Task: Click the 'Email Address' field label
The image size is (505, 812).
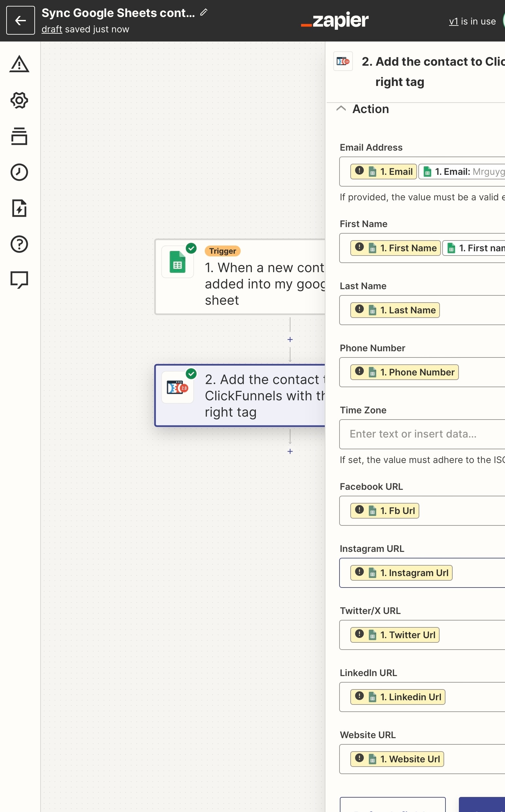Action: [x=371, y=147]
